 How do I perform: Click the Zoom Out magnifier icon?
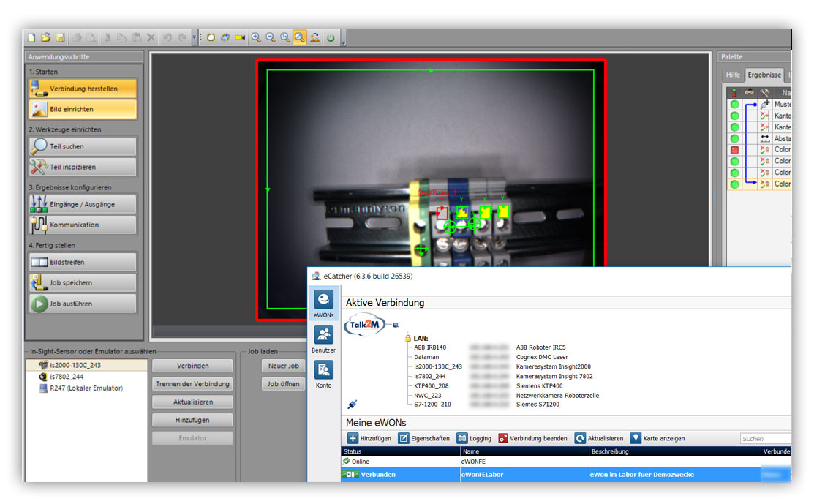[x=271, y=37]
